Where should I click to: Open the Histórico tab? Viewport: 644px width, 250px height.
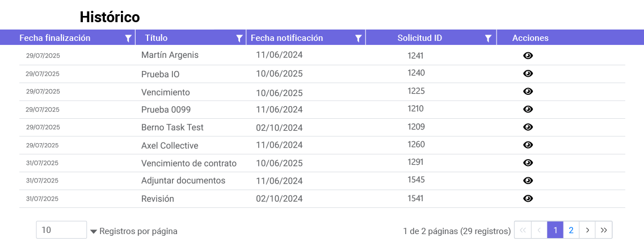(110, 17)
